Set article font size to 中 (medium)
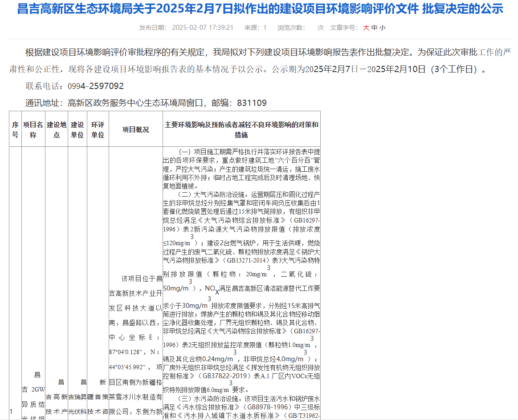 coord(375,28)
